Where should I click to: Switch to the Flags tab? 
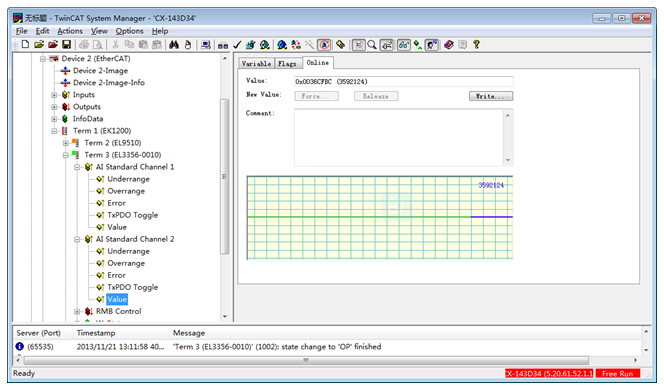pos(287,64)
